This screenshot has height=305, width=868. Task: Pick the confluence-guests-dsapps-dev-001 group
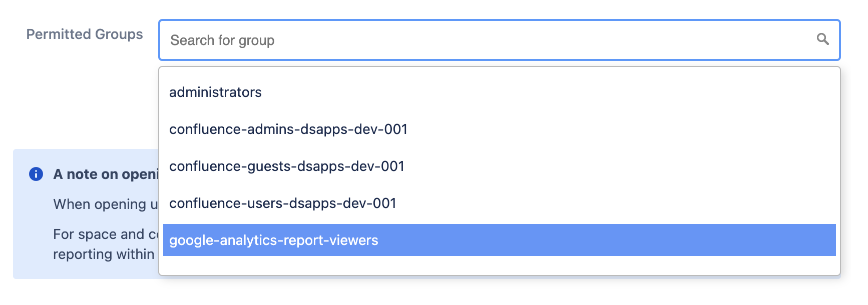coord(287,166)
